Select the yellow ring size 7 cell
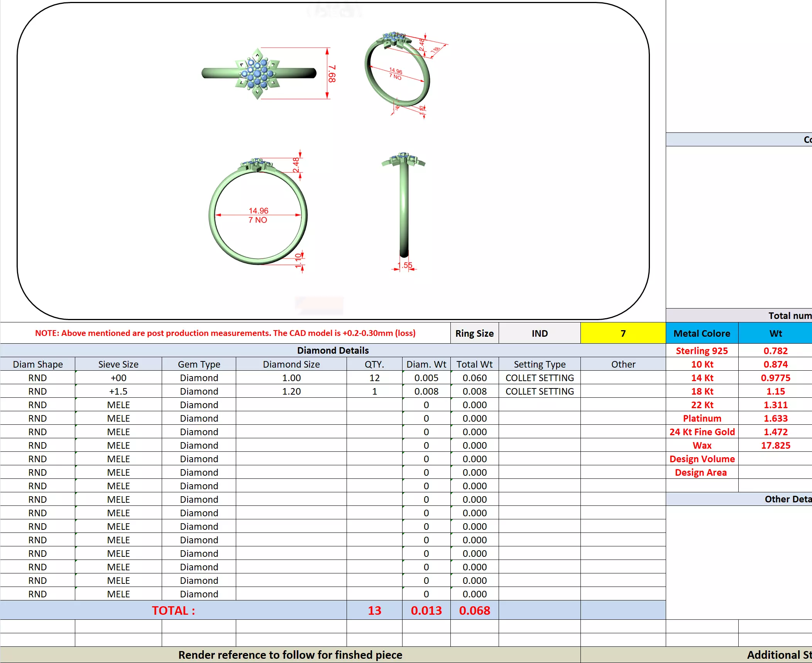 pyautogui.click(x=623, y=333)
